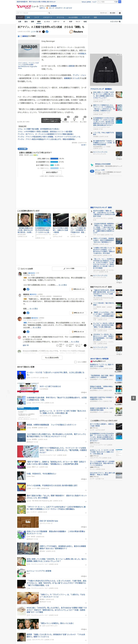Open トピックス一覧 link
This screenshot has height=644, width=138.
pyautogui.click(x=115, y=21)
